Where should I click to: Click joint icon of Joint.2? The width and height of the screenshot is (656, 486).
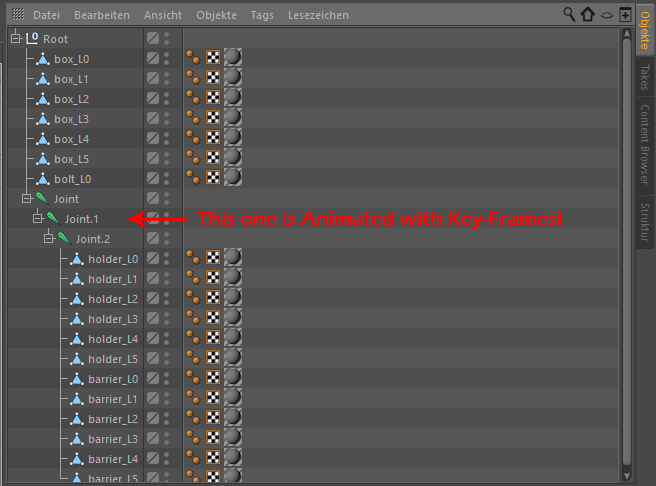(x=64, y=238)
